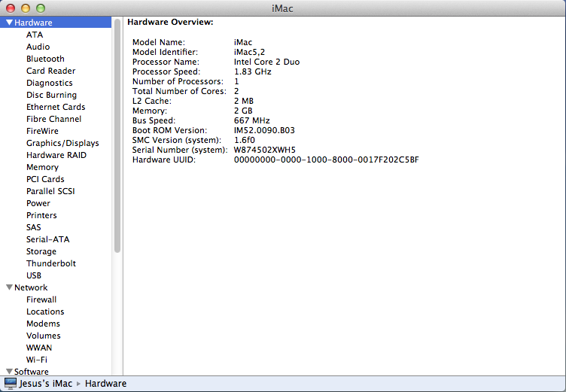This screenshot has width=566, height=392.
Task: Select Hardware RAID item
Action: click(56, 155)
